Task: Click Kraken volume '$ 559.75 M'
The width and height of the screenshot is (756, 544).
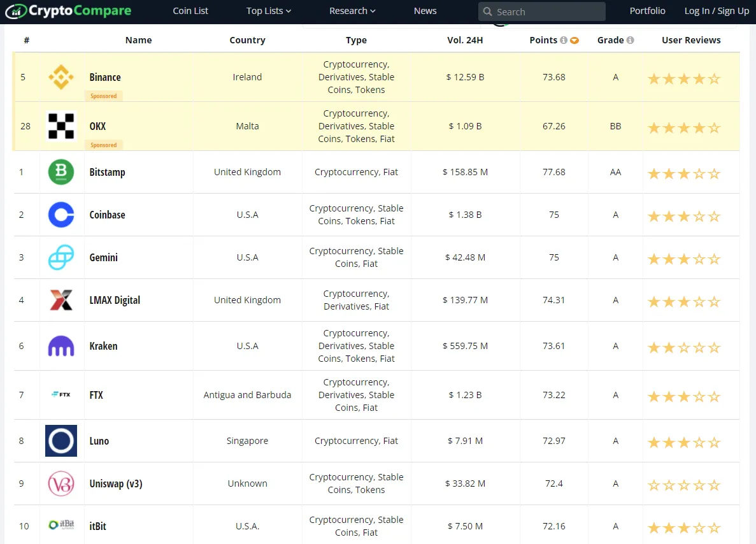Action: (465, 346)
